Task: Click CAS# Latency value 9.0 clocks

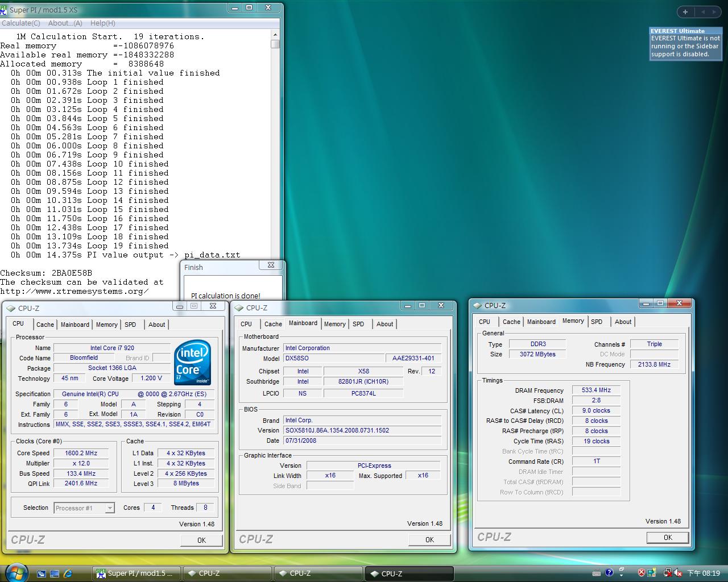Action: pyautogui.click(x=596, y=410)
